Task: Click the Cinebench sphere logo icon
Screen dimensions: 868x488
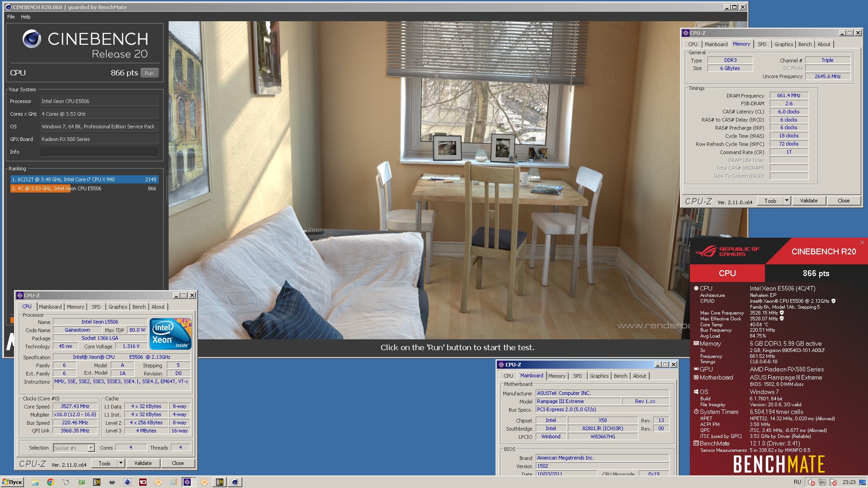Action: click(32, 39)
